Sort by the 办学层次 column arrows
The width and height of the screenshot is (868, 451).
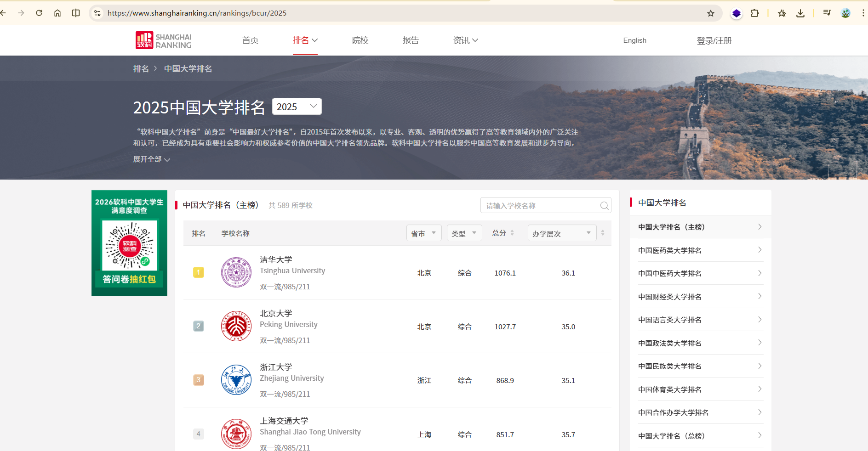[x=603, y=233]
